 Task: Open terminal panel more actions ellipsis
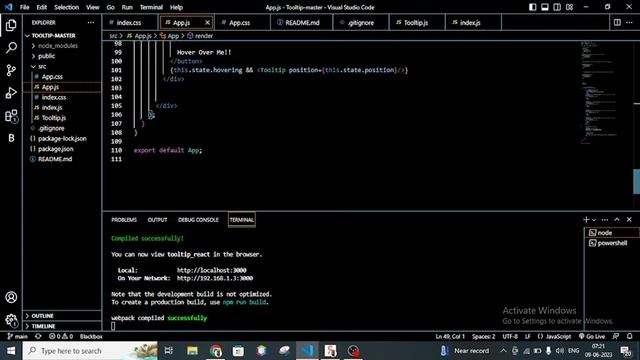(x=605, y=220)
